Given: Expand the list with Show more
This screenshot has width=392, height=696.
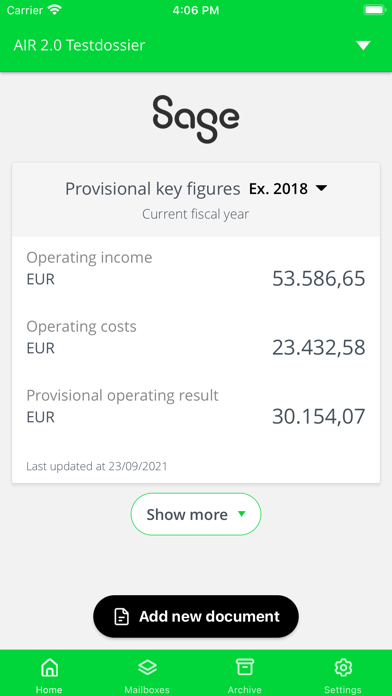Looking at the screenshot, I should pyautogui.click(x=196, y=514).
